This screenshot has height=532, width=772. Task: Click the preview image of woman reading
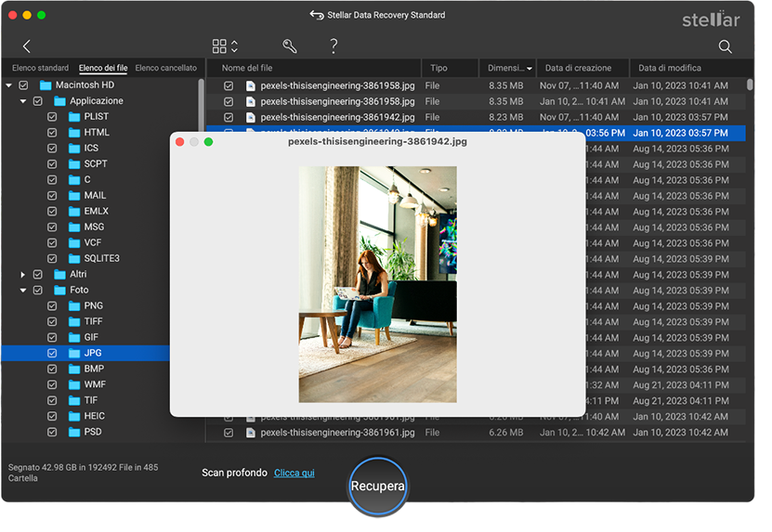coord(377,284)
